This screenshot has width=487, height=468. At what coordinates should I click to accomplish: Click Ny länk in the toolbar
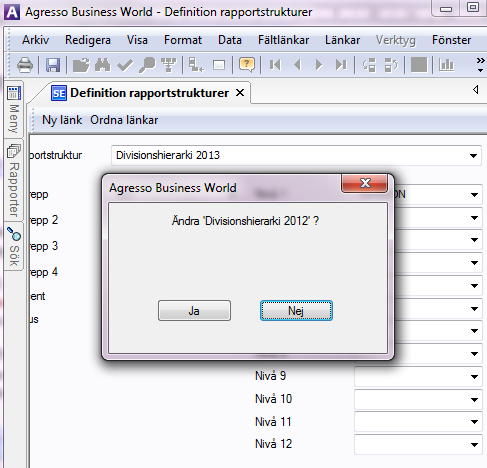coord(62,120)
